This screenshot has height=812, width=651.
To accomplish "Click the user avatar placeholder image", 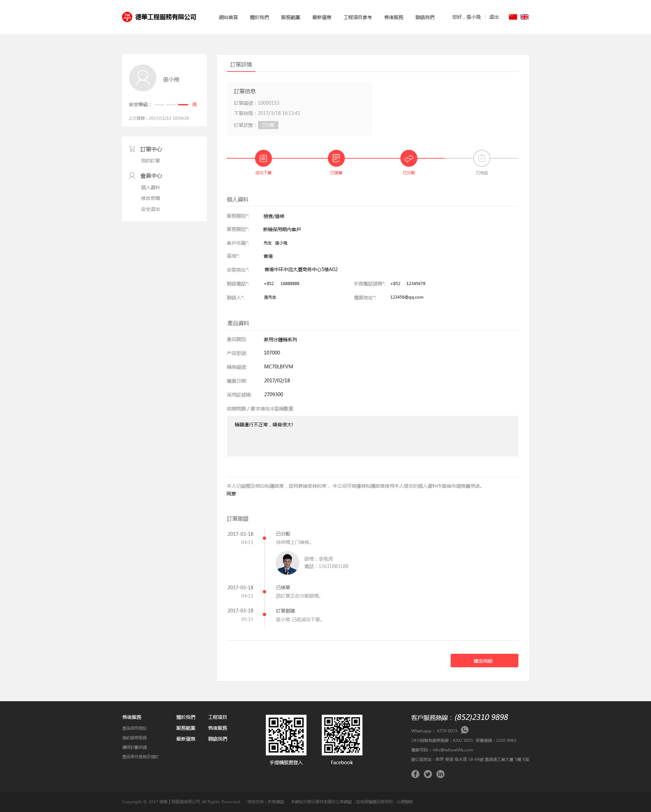I will (142, 78).
